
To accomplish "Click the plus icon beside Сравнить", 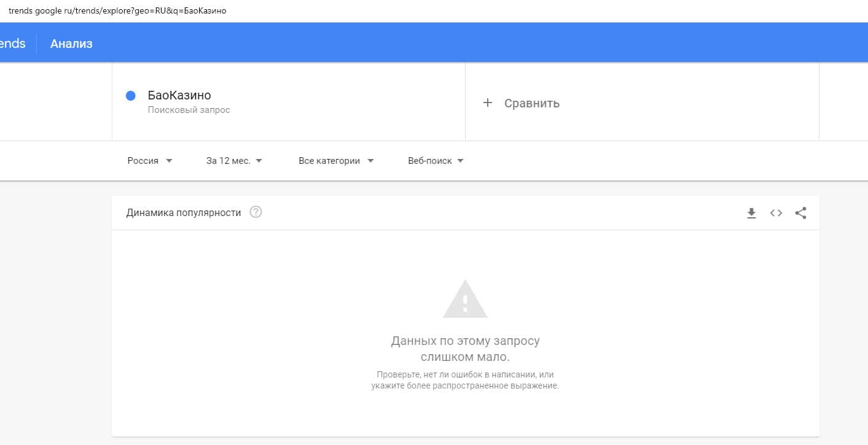I will click(x=488, y=103).
